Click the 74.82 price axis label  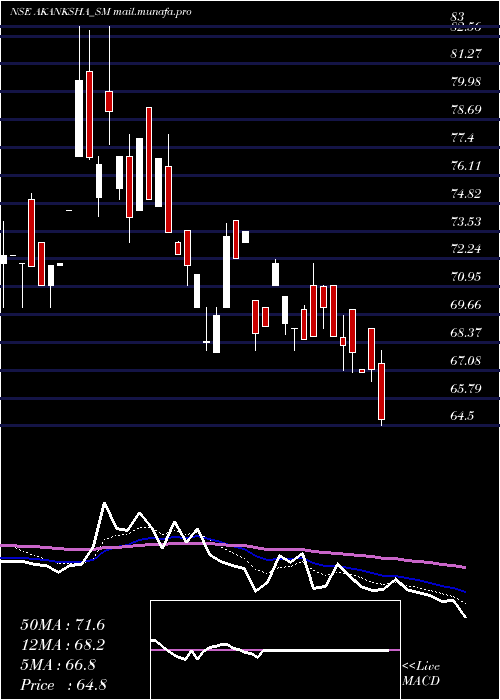(x=467, y=193)
